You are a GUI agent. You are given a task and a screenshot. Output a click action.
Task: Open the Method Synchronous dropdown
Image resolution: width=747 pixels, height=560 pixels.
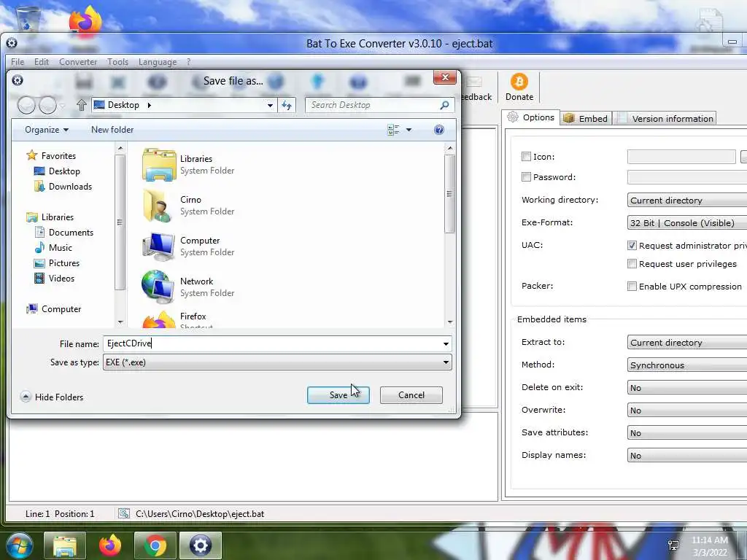coord(687,365)
